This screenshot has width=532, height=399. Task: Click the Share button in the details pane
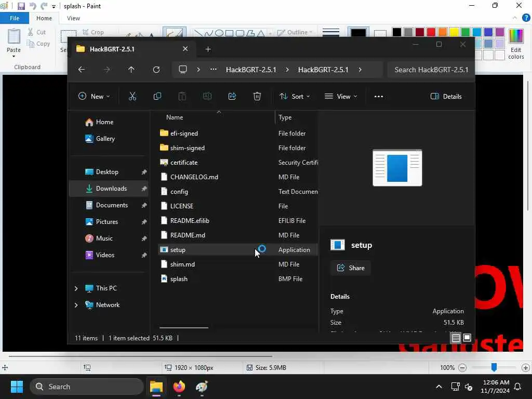[351, 268]
